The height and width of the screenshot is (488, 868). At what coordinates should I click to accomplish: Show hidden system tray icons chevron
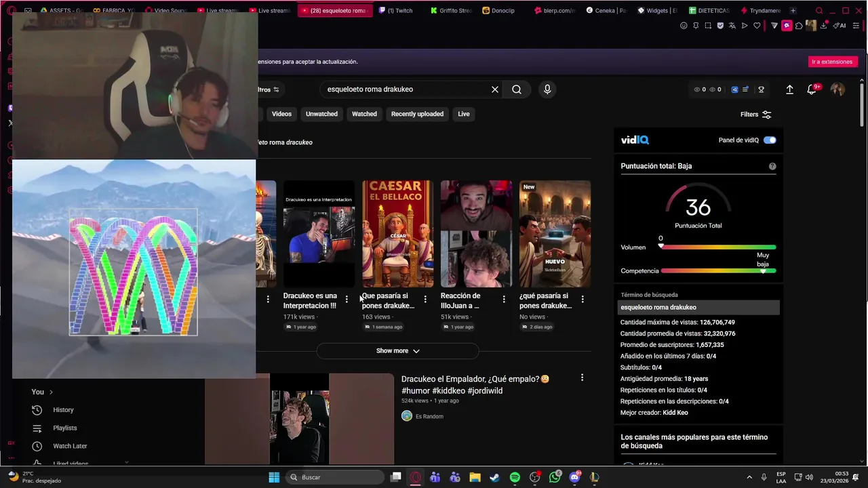coord(749,477)
